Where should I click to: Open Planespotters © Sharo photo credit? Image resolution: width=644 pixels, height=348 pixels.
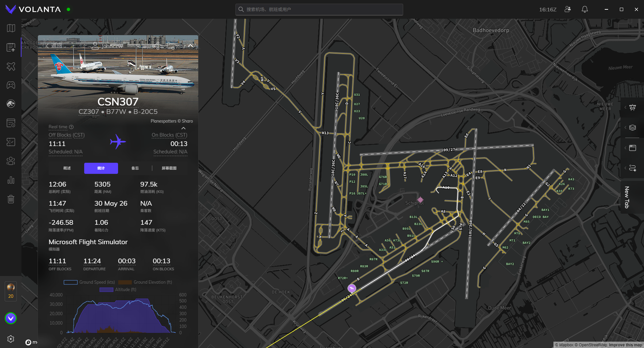pos(172,121)
